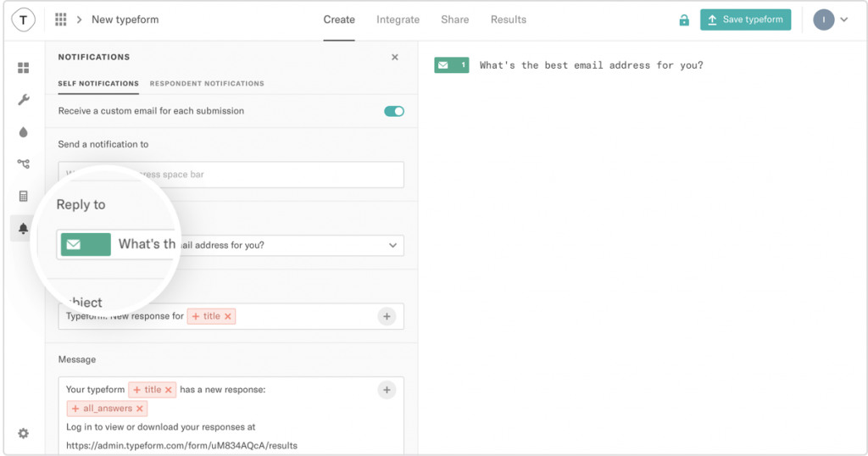Add variable to Subject with plus button
Image resolution: width=868 pixels, height=456 pixels.
pos(387,316)
